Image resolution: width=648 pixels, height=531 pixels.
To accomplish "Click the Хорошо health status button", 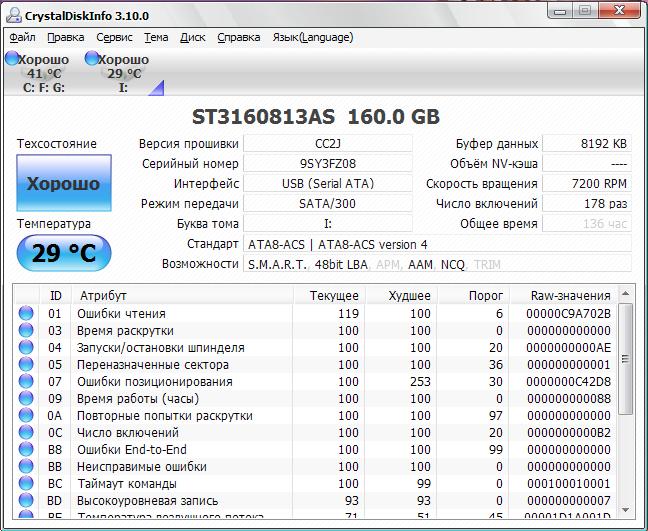I will 64,183.
